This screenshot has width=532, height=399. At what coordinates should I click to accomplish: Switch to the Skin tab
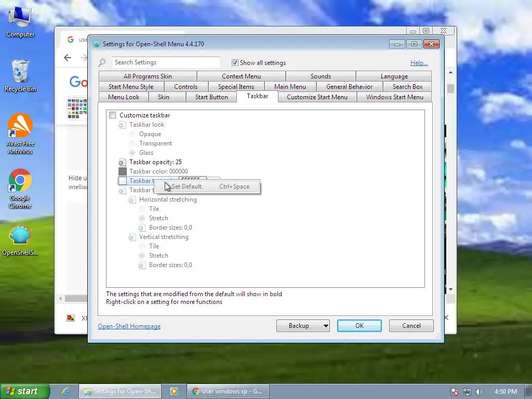tap(164, 97)
